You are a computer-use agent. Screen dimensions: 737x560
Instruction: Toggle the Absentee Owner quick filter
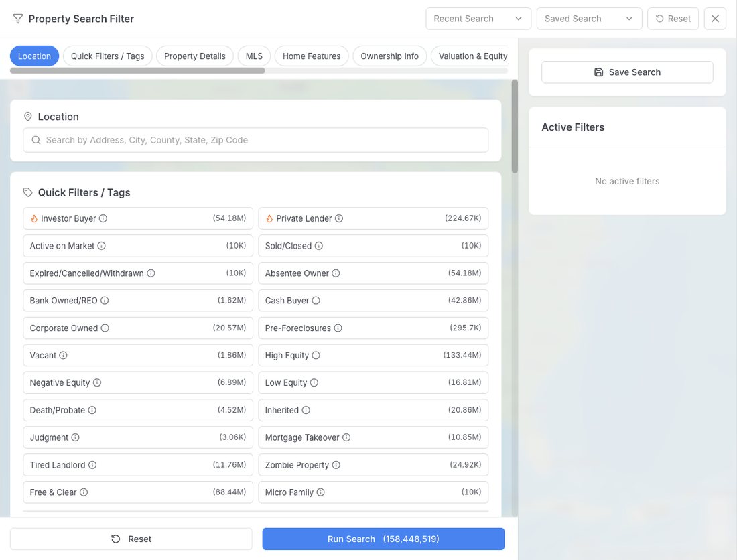[x=373, y=273]
